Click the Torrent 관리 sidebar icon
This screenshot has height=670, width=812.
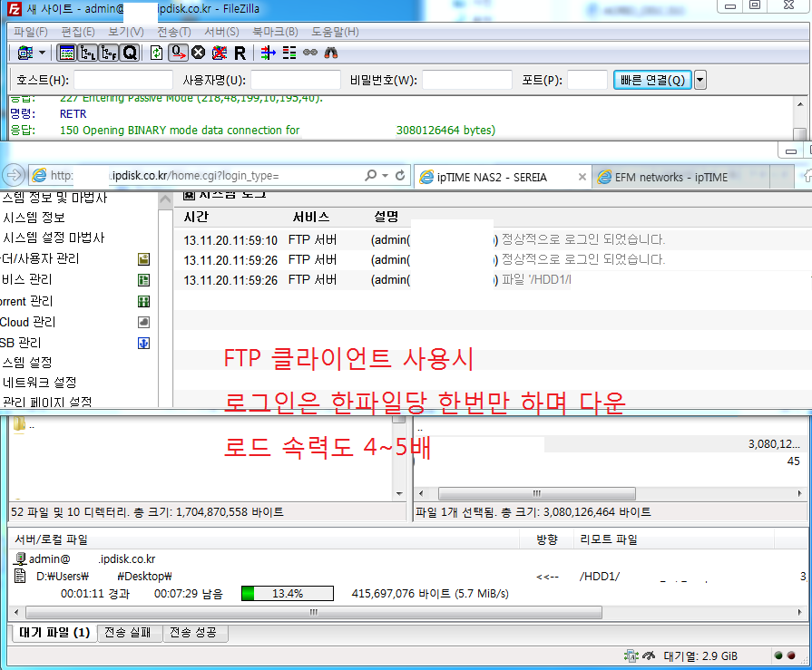click(144, 301)
